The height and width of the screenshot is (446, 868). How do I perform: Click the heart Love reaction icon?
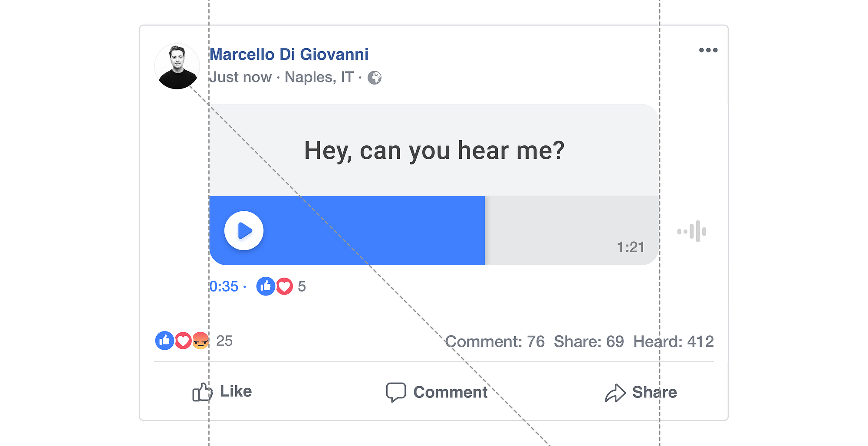click(x=183, y=341)
